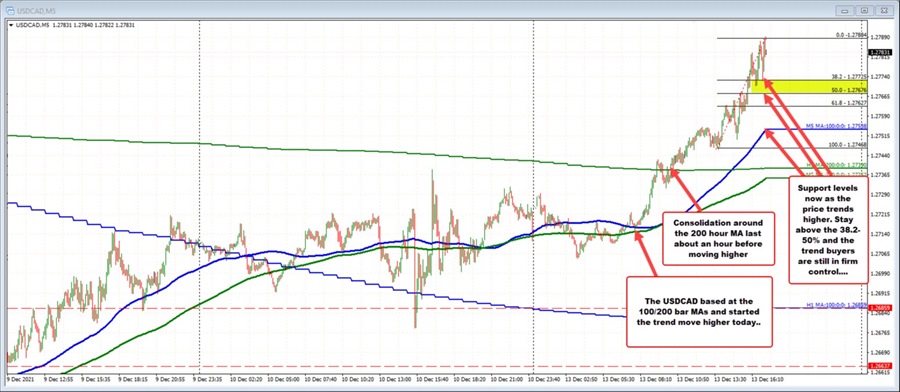Click price axis value 1.26615
The height and width of the screenshot is (392, 900).
(880, 372)
